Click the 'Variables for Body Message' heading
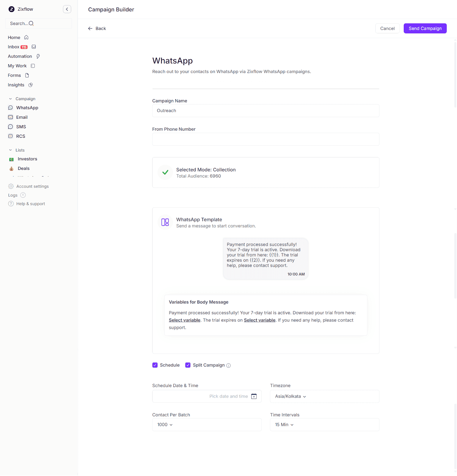The width and height of the screenshot is (457, 476). point(199,302)
